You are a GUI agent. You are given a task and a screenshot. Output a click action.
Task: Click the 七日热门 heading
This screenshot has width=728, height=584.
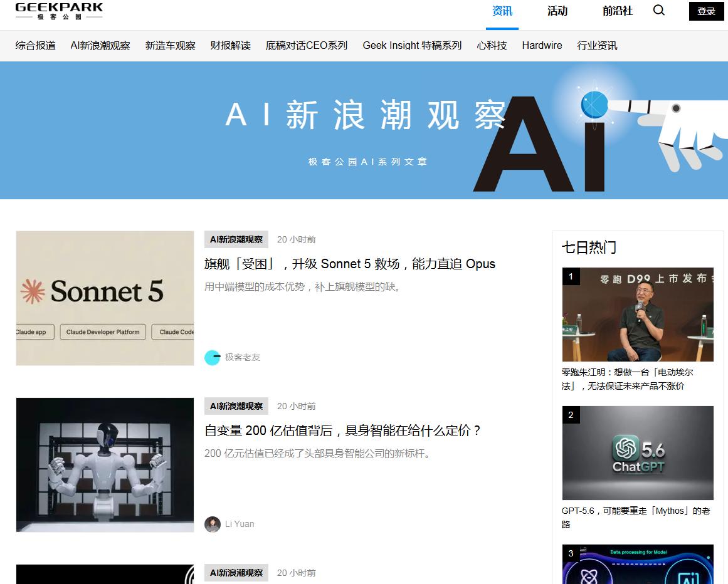point(589,248)
